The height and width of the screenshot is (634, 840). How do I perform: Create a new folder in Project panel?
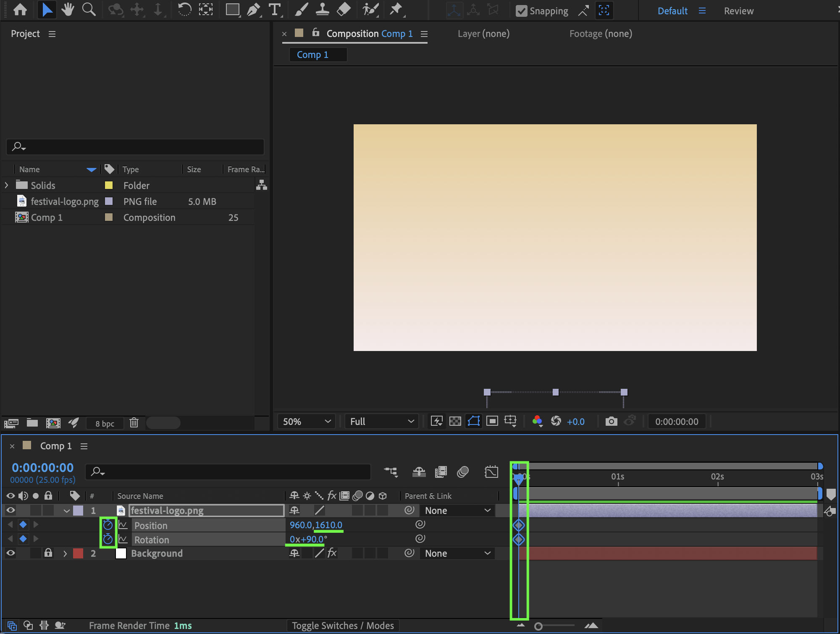32,423
